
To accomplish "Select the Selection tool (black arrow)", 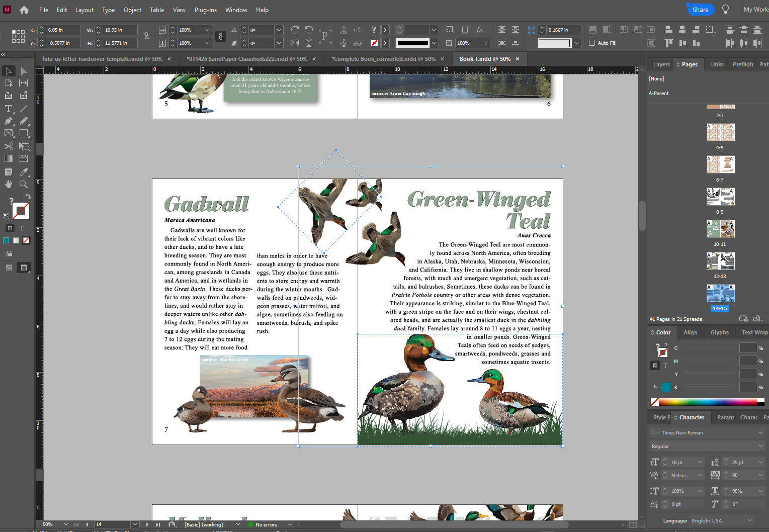I will pos(9,71).
